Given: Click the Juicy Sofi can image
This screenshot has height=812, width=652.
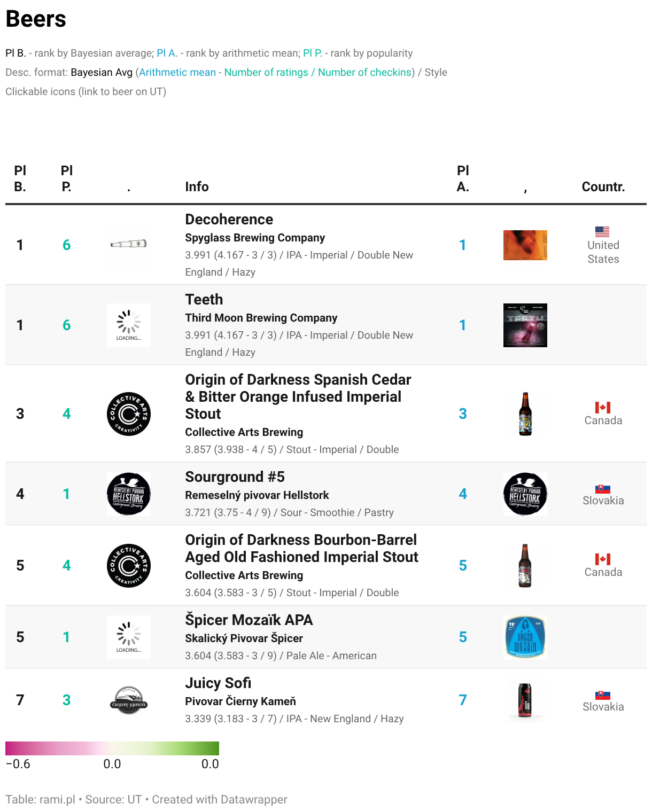Looking at the screenshot, I should (x=525, y=700).
